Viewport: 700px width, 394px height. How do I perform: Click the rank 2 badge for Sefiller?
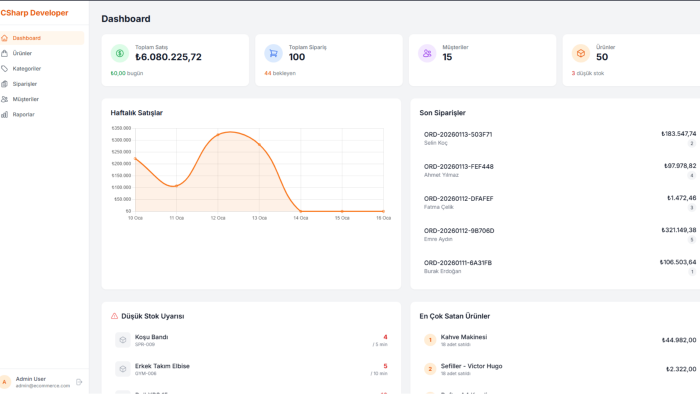430,369
